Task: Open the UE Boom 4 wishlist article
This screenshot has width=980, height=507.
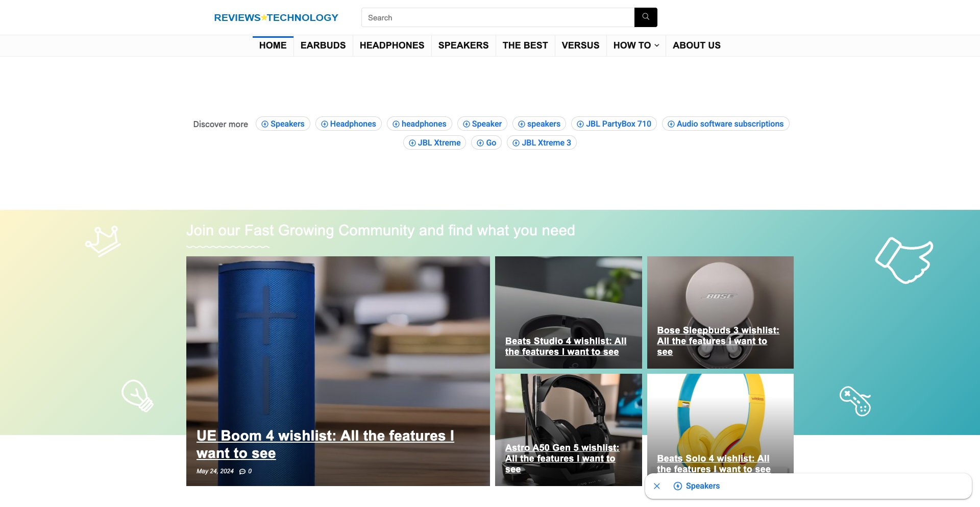Action: pos(325,444)
